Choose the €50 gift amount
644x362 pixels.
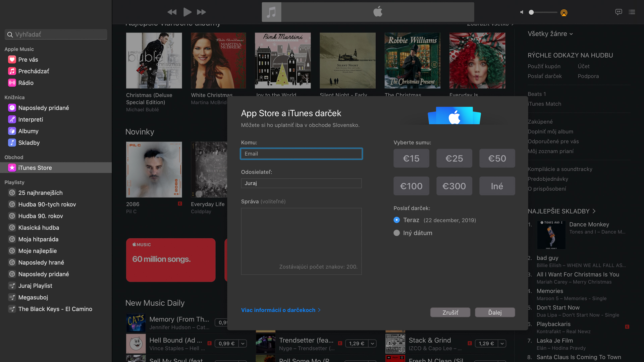pyautogui.click(x=497, y=158)
